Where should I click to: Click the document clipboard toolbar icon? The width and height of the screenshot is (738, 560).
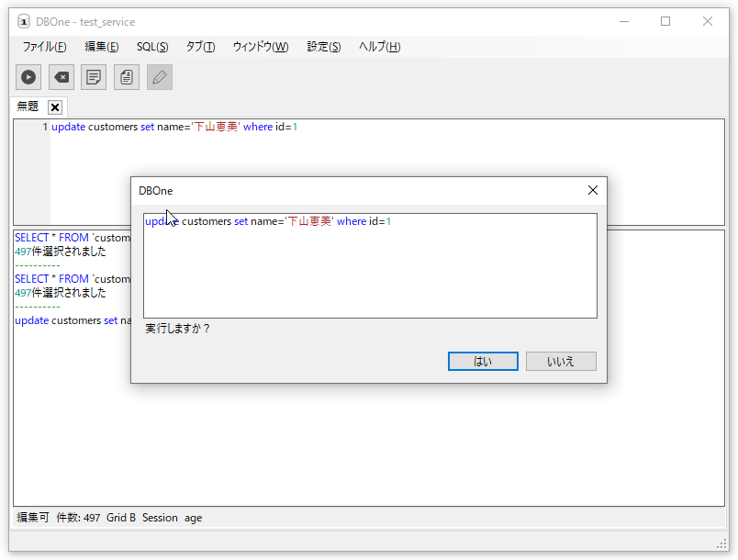[127, 78]
